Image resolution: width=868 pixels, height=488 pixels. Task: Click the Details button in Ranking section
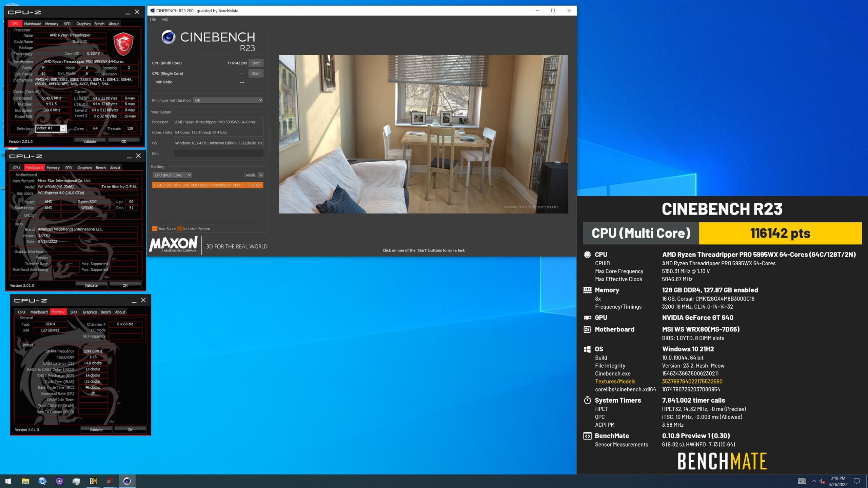click(249, 175)
